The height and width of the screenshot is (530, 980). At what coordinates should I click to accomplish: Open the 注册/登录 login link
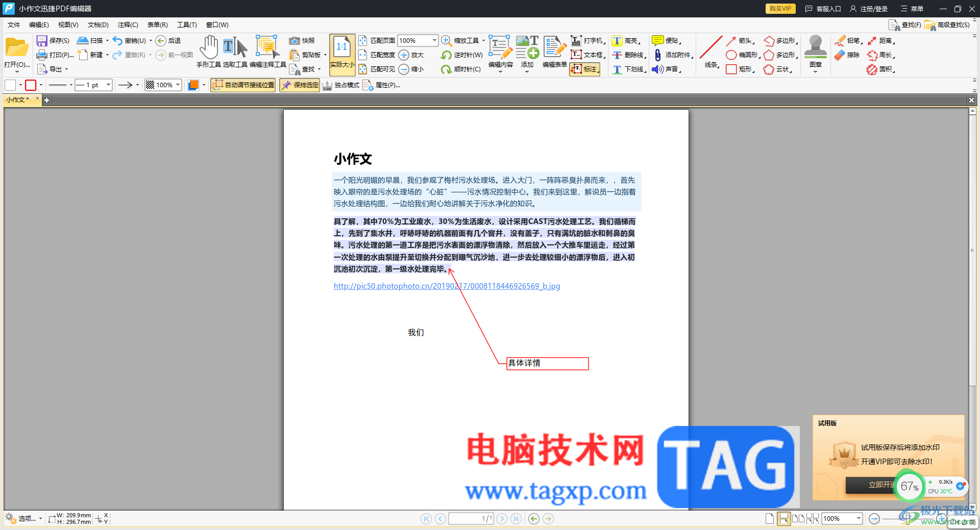(x=869, y=9)
